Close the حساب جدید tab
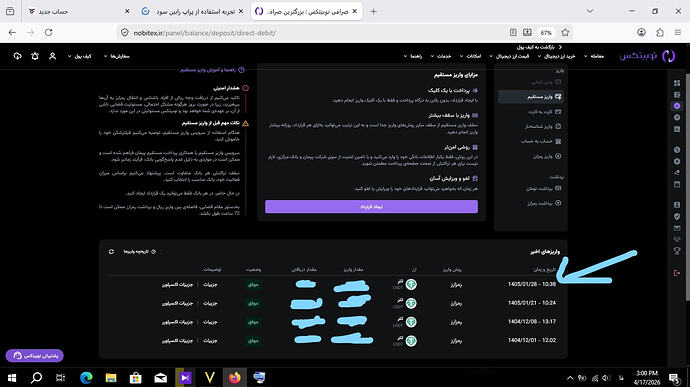The width and height of the screenshot is (690, 387). 127,11
